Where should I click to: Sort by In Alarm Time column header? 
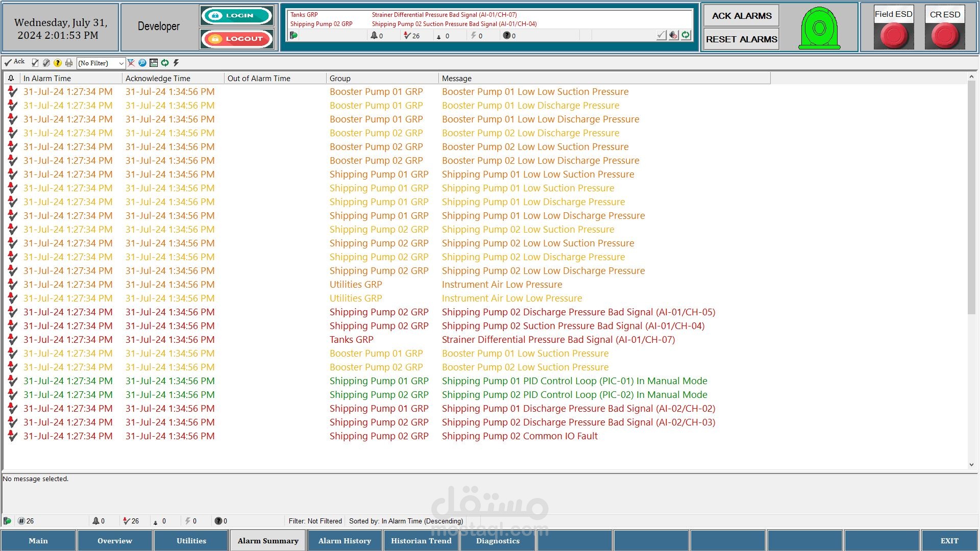click(x=70, y=78)
